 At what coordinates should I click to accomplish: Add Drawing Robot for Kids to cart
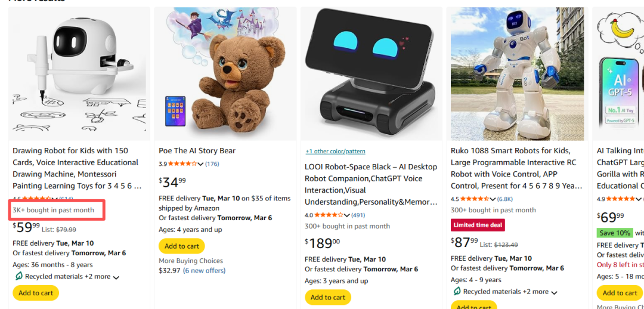click(36, 293)
